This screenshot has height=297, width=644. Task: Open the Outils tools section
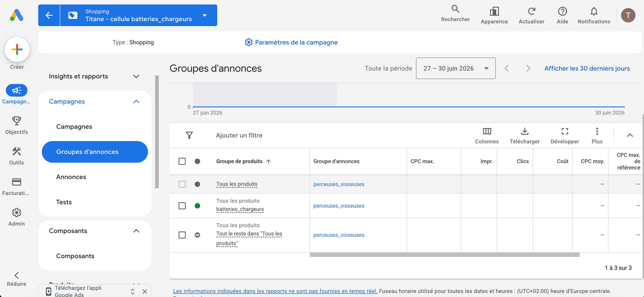pyautogui.click(x=16, y=156)
